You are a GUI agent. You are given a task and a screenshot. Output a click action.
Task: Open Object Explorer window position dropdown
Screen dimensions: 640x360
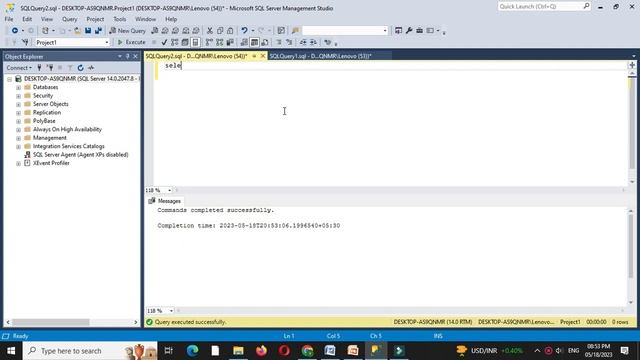click(120, 56)
